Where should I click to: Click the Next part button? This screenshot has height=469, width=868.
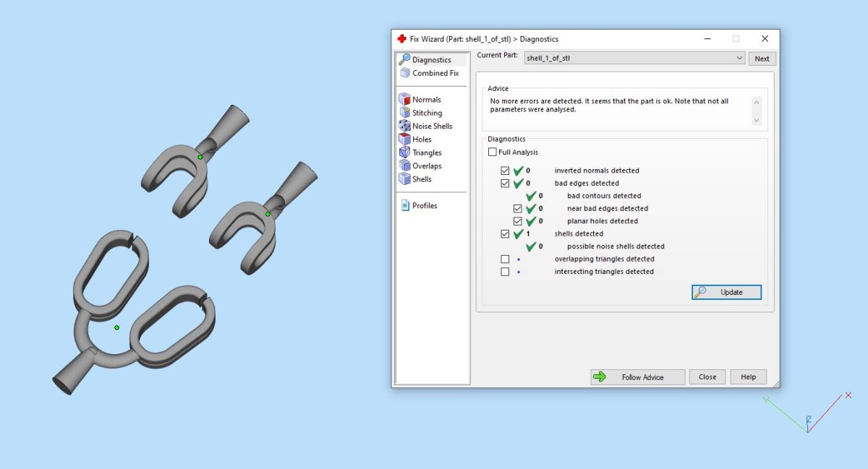(x=762, y=59)
